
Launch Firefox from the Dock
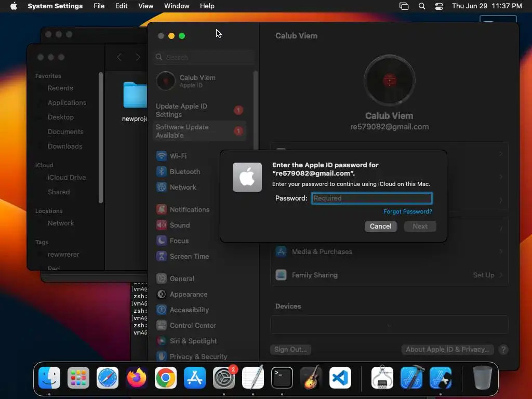137,378
